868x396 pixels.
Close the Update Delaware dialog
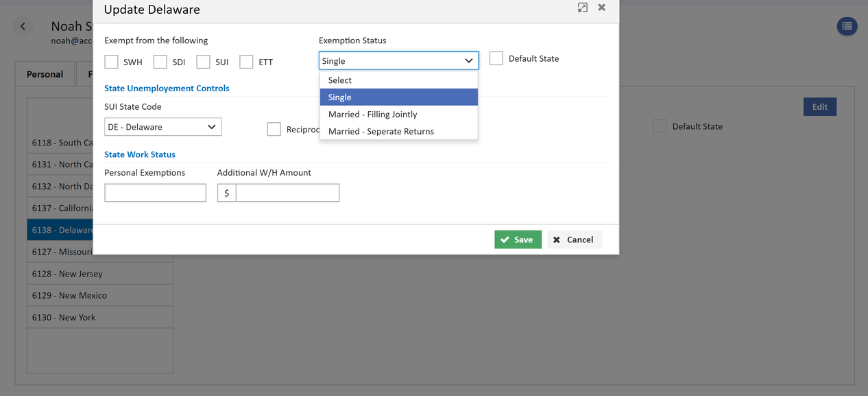tap(601, 8)
